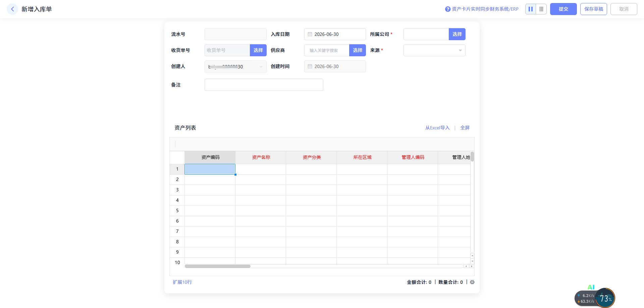Image resolution: width=644 pixels, height=308 pixels.
Task: Open the AI assistant floating icon
Action: [x=591, y=287]
